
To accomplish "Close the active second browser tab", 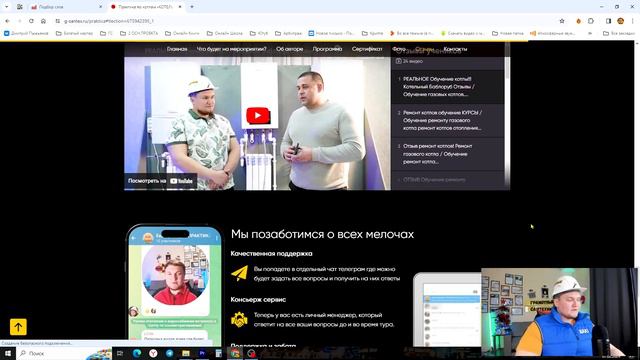I will pos(180,7).
